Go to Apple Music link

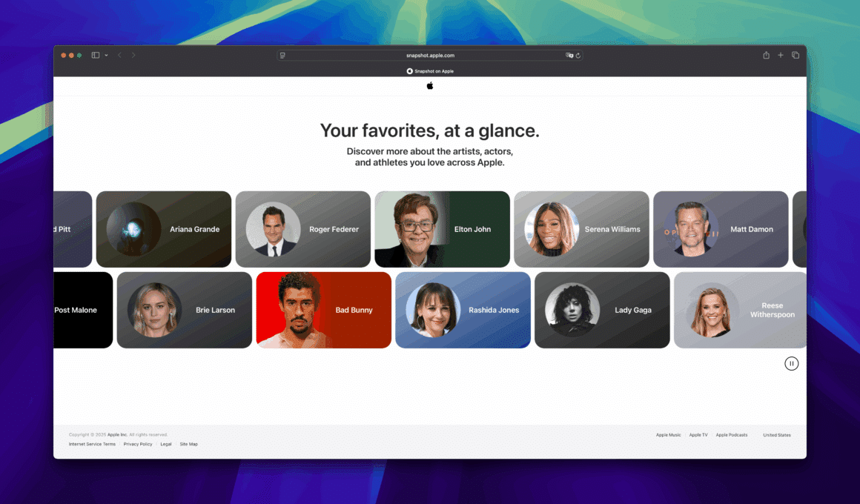tap(668, 435)
